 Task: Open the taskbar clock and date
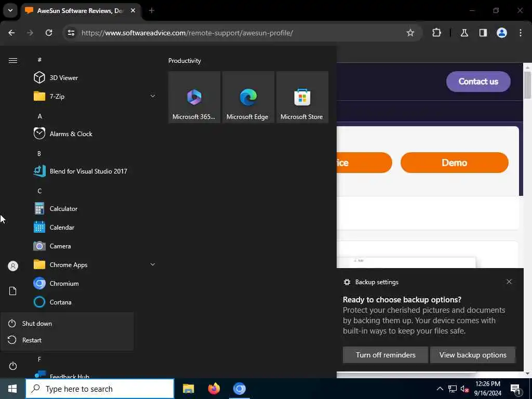tap(487, 389)
